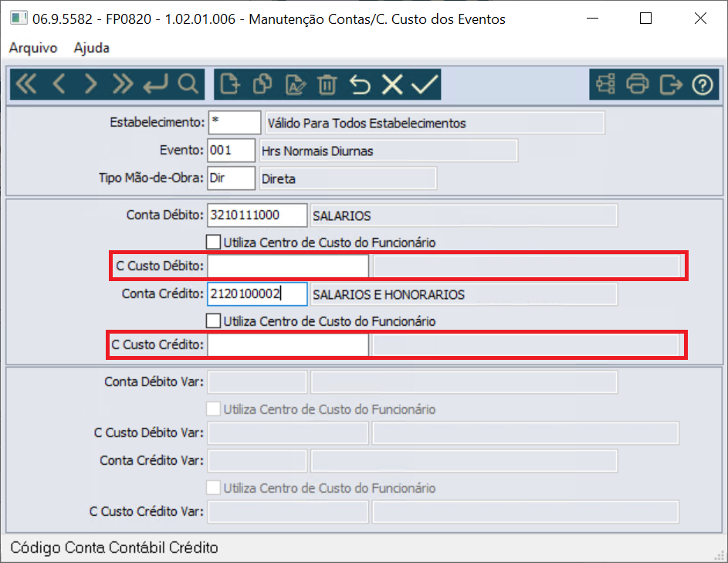
Task: Open help question mark icon
Action: [703, 84]
